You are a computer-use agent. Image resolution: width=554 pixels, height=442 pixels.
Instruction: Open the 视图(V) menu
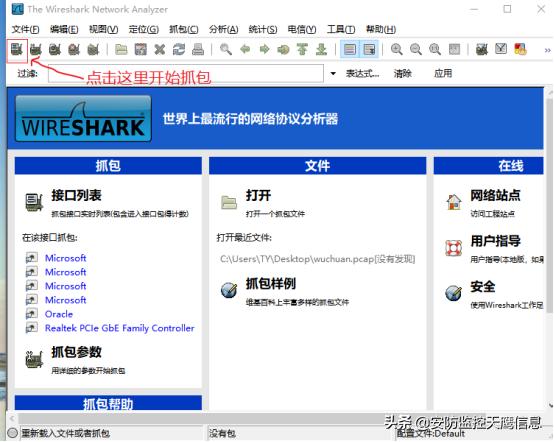click(104, 29)
